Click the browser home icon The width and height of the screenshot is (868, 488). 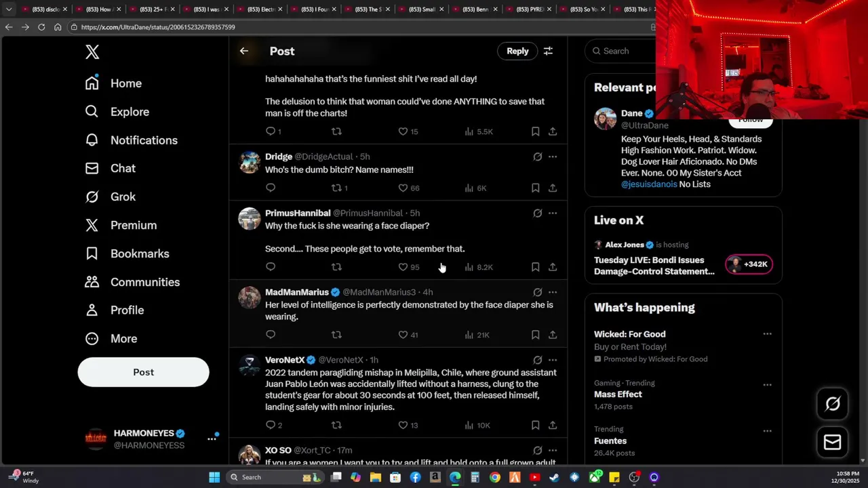[58, 27]
